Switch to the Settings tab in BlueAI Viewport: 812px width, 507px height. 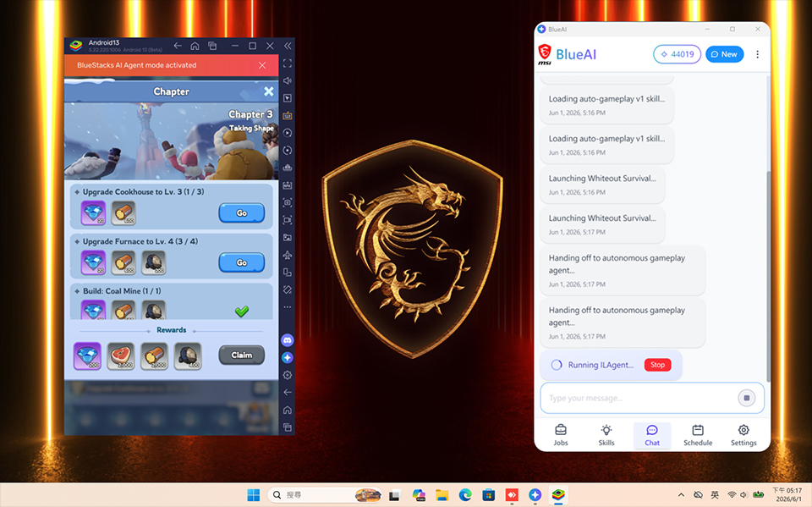coord(743,435)
